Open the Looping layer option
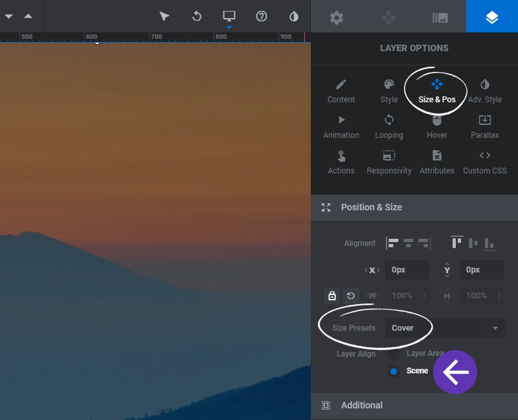Viewport: 518px width, 420px height. point(389,127)
